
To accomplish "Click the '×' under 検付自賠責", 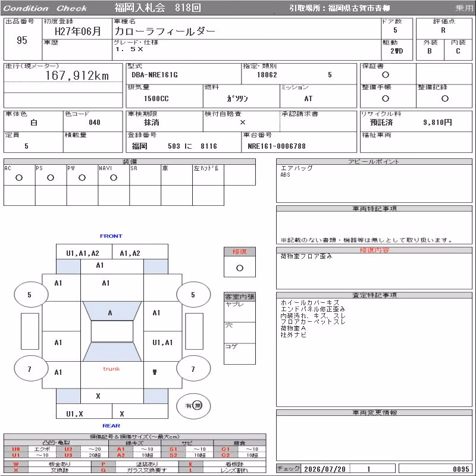I will (243, 123).
